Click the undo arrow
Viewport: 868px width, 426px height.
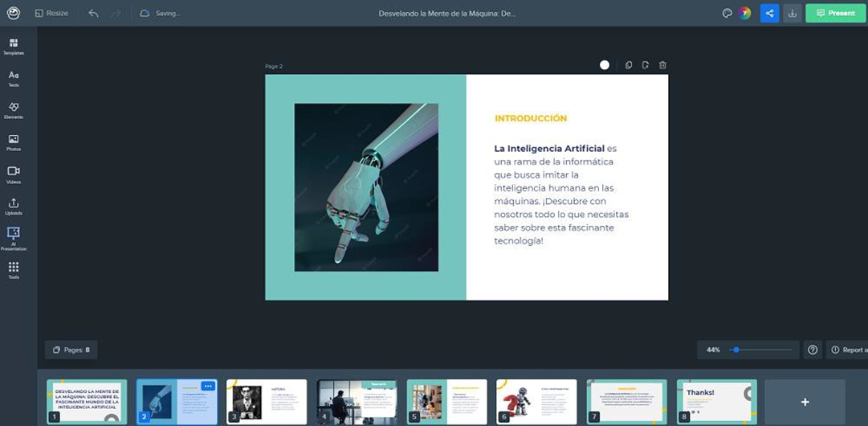[x=94, y=14]
